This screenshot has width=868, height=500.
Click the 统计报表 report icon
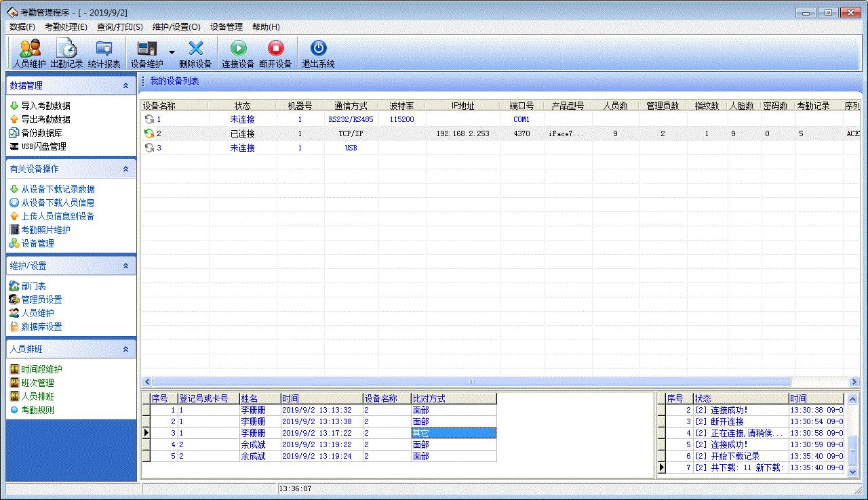coord(104,52)
